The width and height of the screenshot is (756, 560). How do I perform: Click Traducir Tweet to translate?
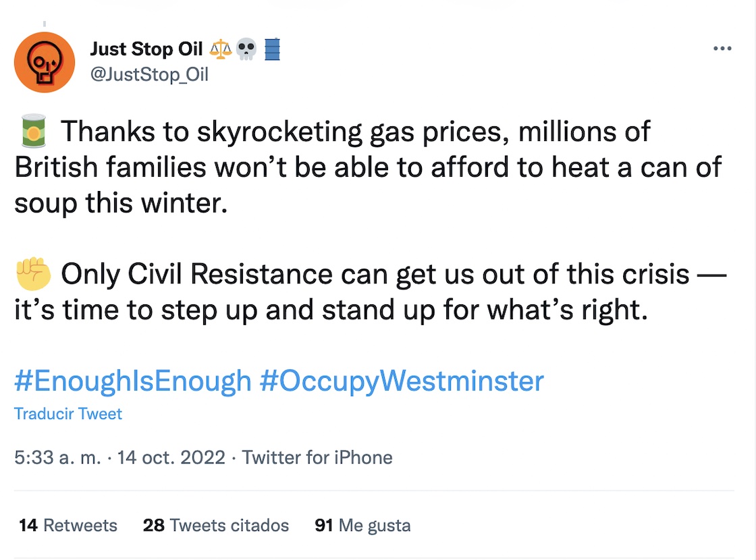(68, 414)
